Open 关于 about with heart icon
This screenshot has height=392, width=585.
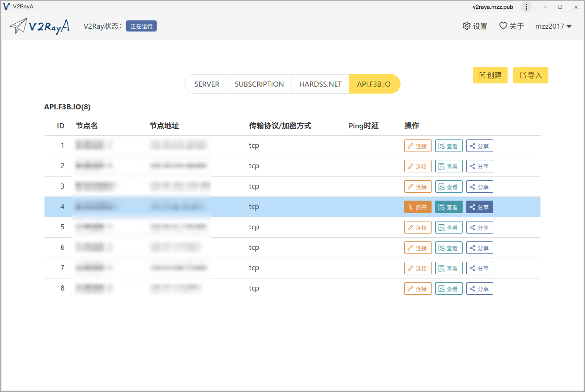(x=511, y=26)
